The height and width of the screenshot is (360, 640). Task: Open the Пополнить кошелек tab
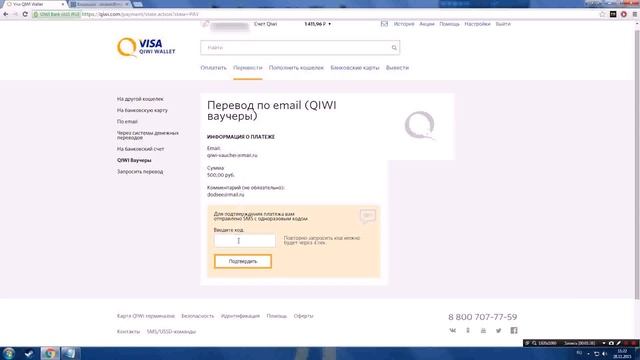(296, 68)
